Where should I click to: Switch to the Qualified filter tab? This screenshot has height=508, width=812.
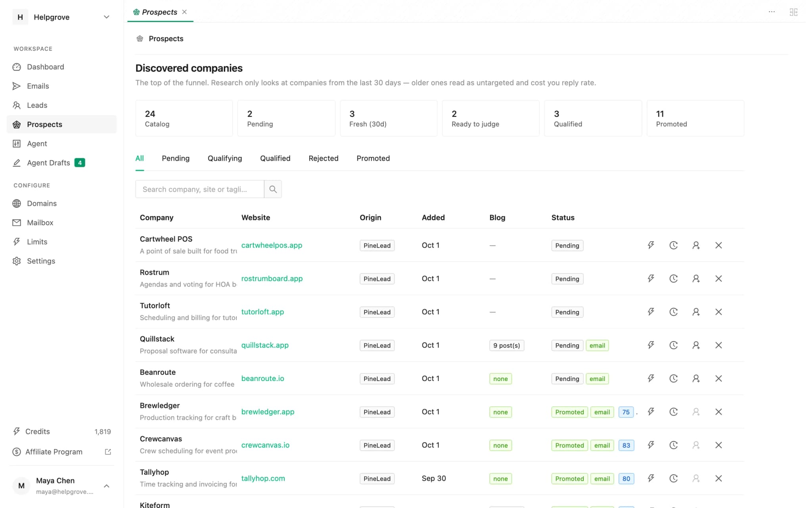click(275, 158)
